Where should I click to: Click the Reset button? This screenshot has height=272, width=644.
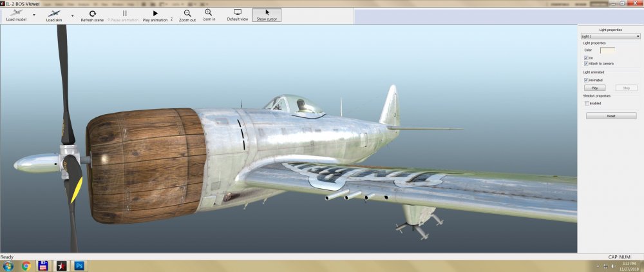[611, 116]
